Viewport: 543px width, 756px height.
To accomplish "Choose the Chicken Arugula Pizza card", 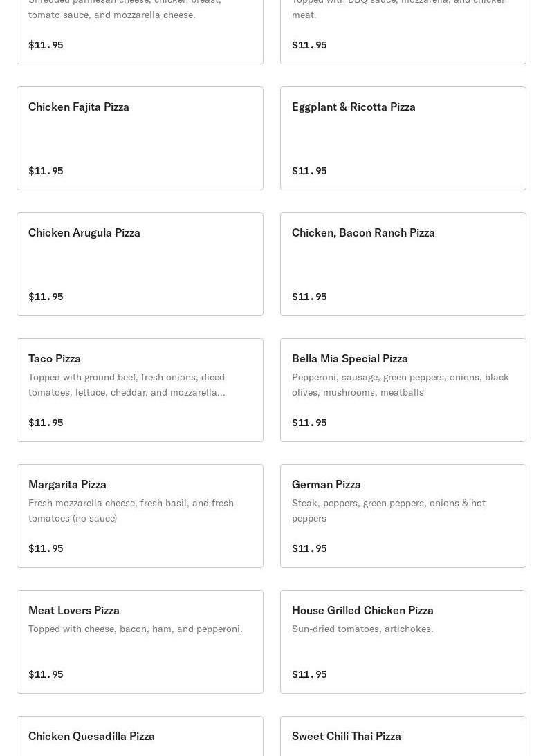I will pyautogui.click(x=140, y=264).
